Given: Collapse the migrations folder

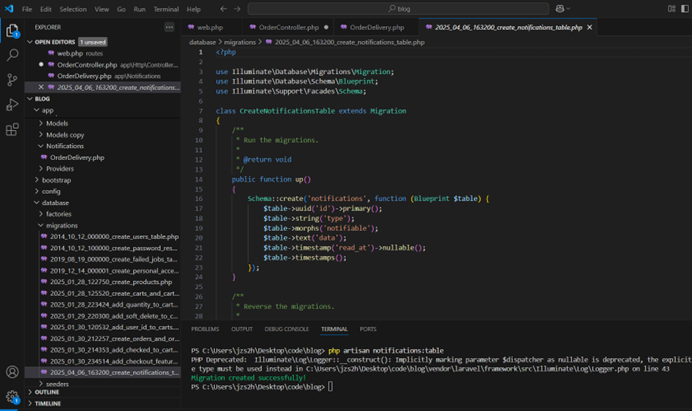Looking at the screenshot, I should pyautogui.click(x=61, y=225).
